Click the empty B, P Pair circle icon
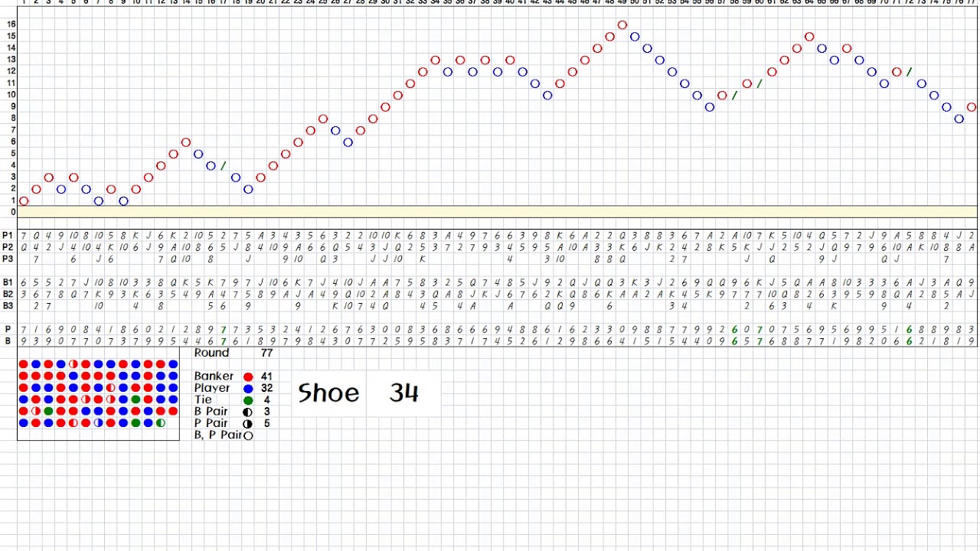The height and width of the screenshot is (551, 980). 248,435
